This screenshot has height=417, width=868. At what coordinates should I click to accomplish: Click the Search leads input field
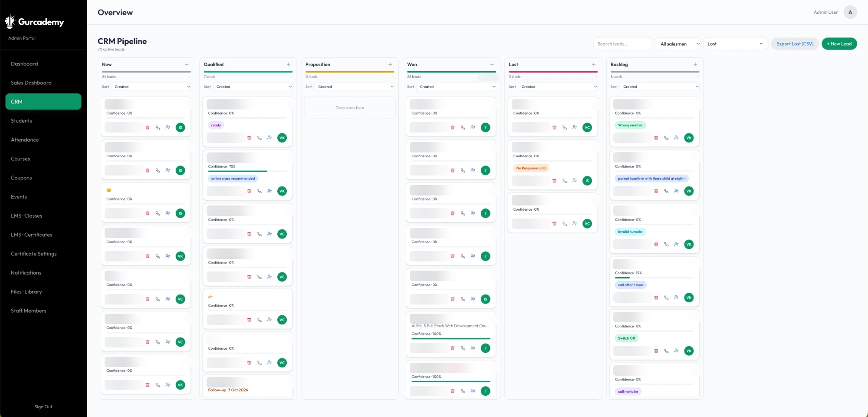click(x=622, y=44)
